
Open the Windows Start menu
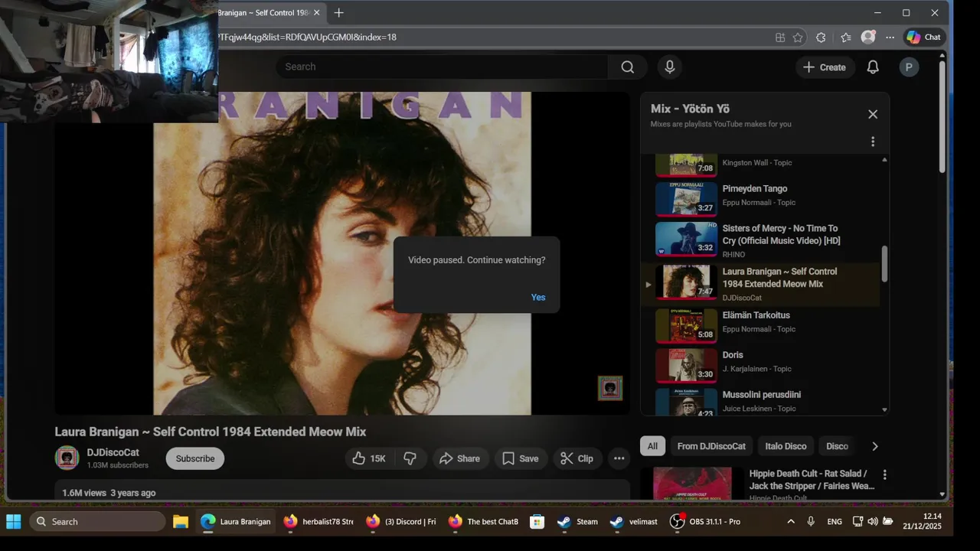14,522
